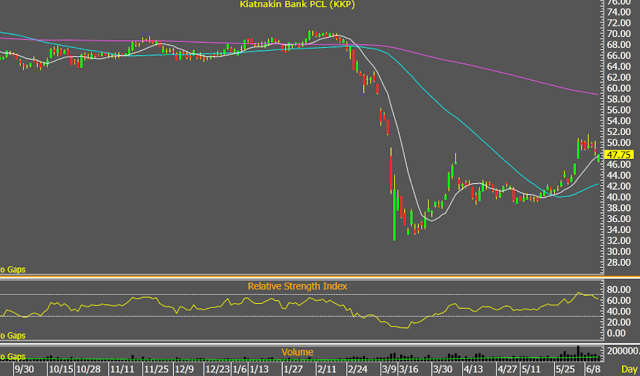Click the Kiatnakin Bank PCL (KKP) chart title

click(297, 4)
